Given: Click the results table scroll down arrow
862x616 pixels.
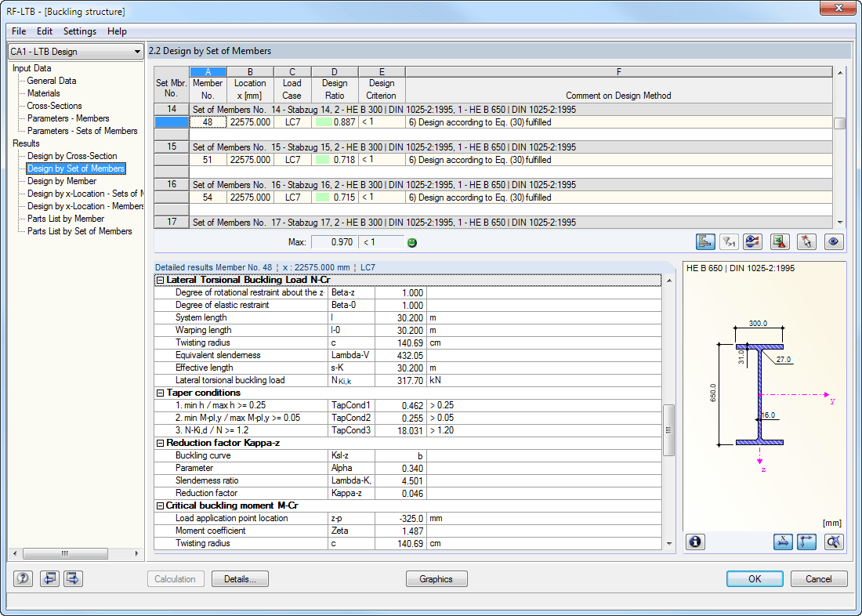Looking at the screenshot, I should pos(839,223).
